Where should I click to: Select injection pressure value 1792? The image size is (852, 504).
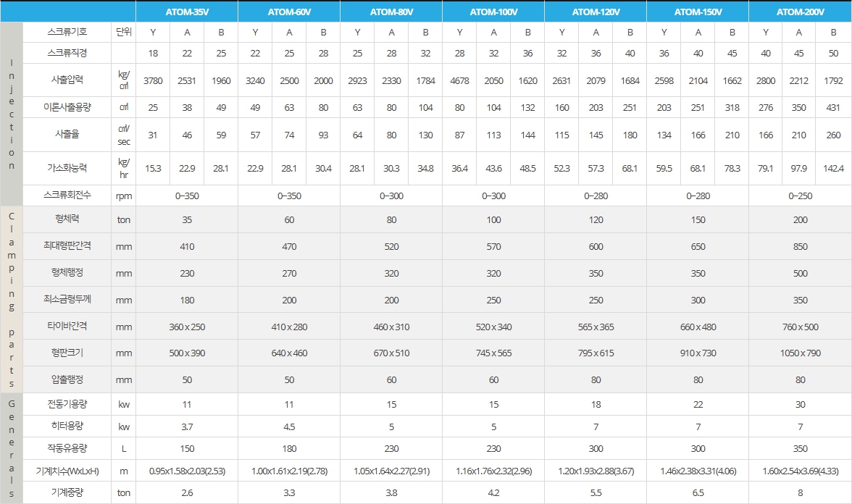pos(833,80)
